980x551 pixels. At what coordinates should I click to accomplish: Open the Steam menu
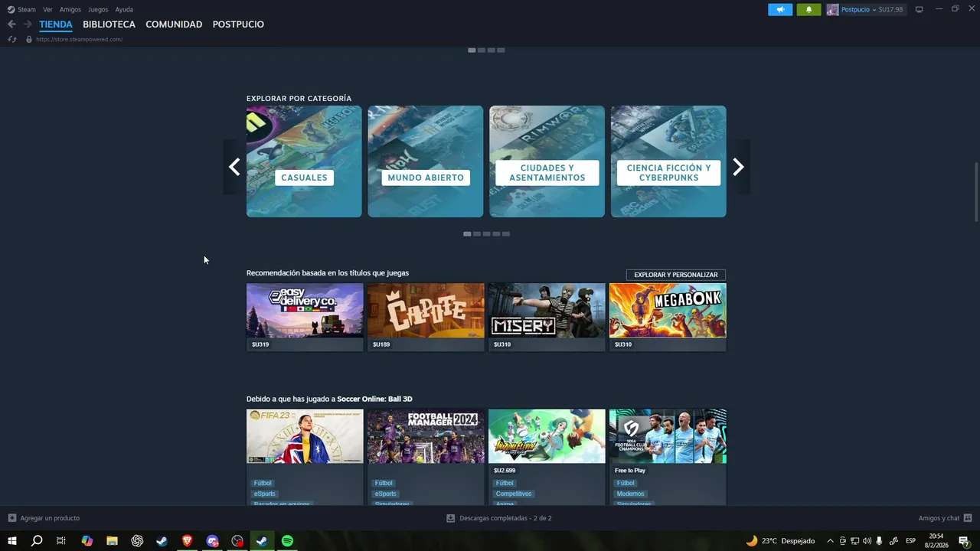click(x=27, y=9)
